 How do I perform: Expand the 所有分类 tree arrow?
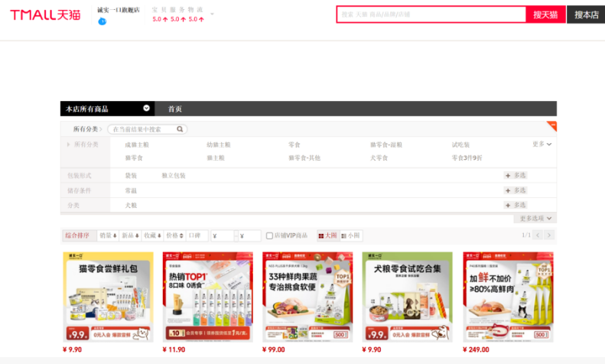pos(68,145)
